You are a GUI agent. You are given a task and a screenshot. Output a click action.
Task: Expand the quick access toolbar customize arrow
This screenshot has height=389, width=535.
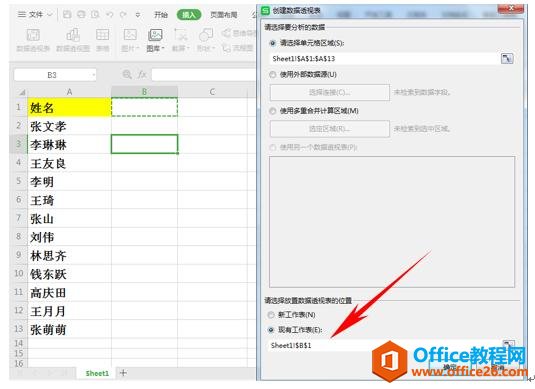pos(138,15)
